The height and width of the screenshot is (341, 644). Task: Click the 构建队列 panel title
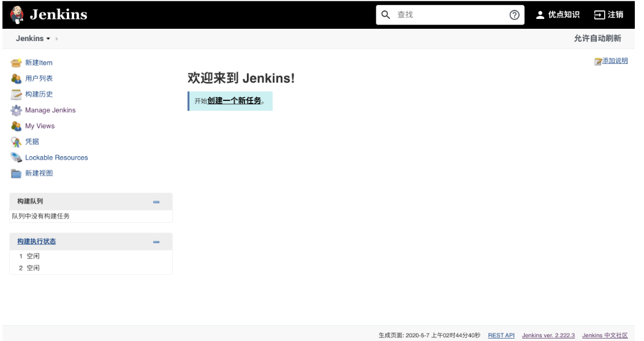30,201
